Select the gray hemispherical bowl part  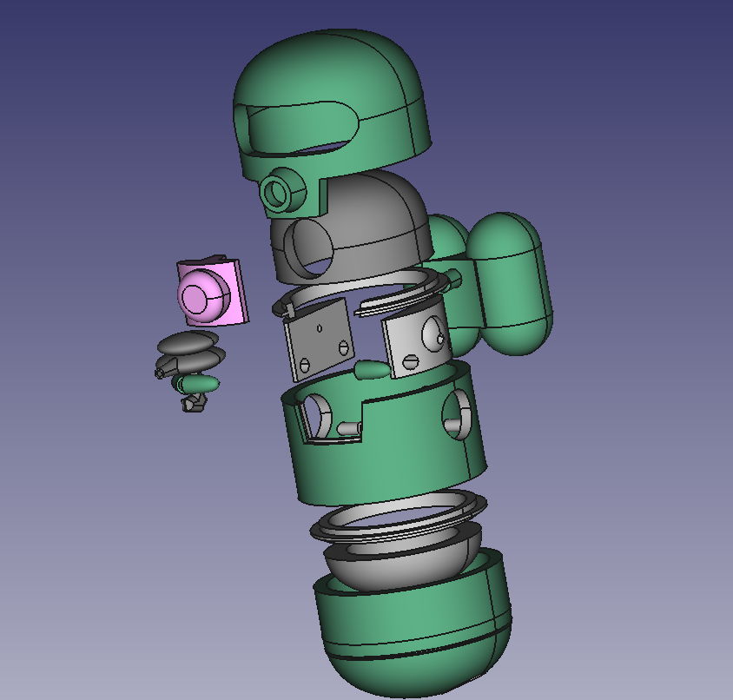[402, 558]
